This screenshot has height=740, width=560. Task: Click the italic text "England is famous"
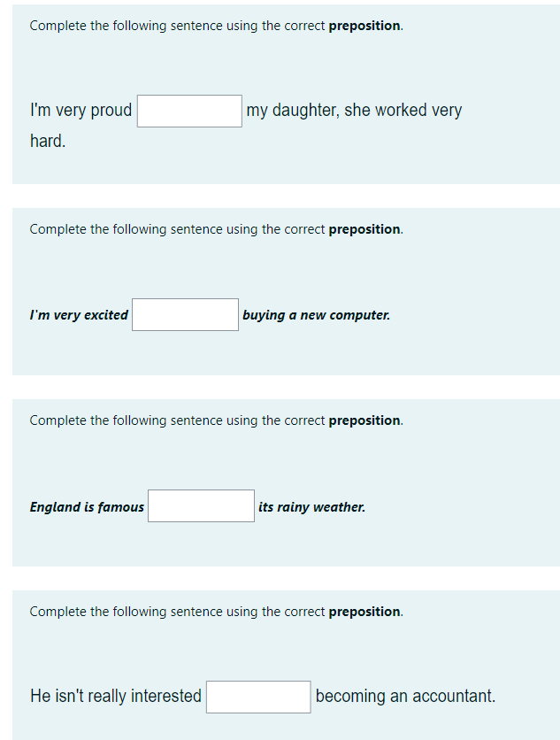[87, 507]
